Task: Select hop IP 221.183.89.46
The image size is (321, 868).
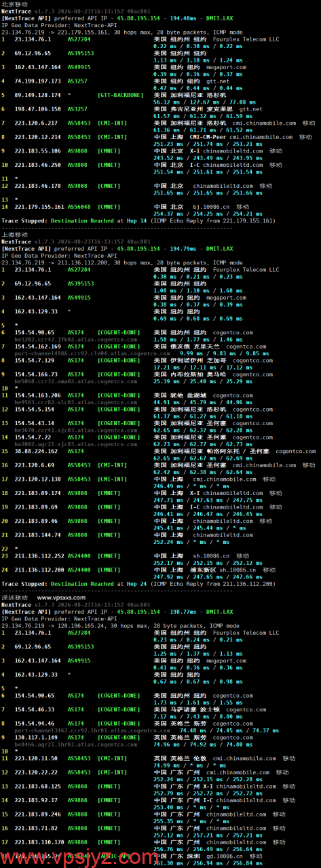Action: (x=36, y=521)
